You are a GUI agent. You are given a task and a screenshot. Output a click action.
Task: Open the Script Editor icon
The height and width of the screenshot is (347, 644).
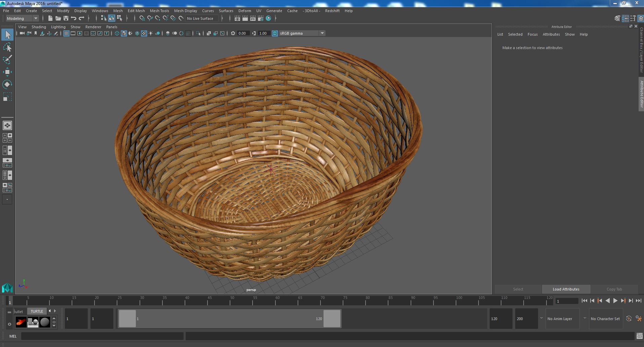coord(639,336)
